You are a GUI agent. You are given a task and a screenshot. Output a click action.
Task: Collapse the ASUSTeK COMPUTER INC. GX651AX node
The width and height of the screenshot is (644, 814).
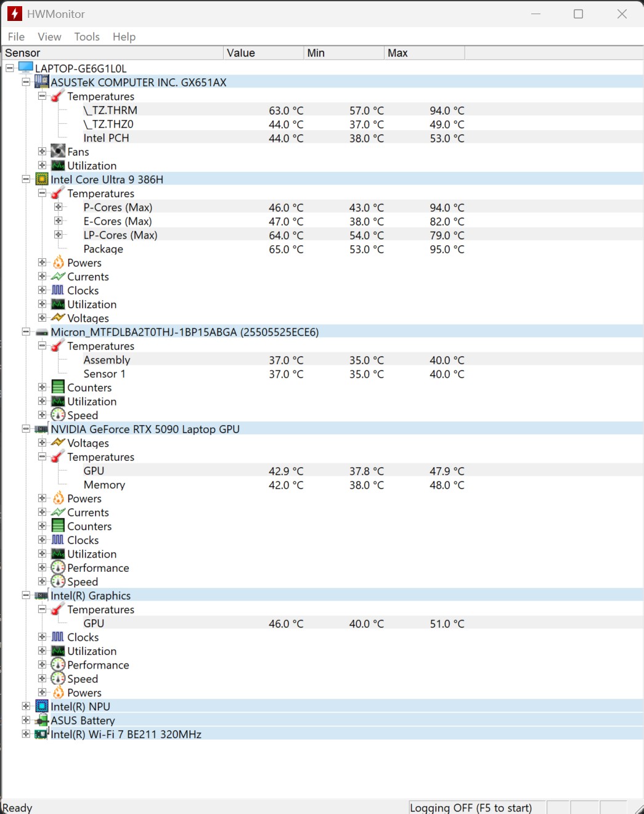(x=26, y=82)
